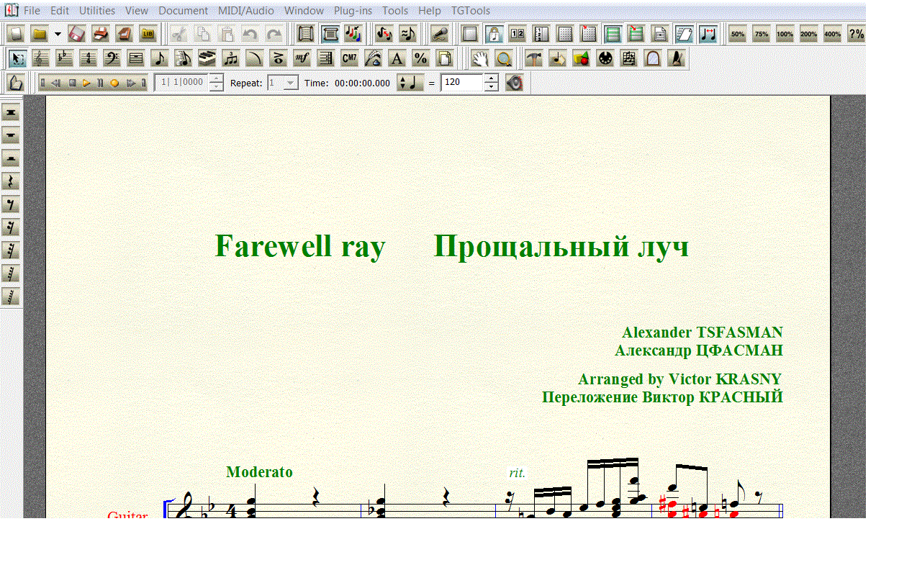Toggle the green staff lines layout icon
Screen dimensions: 917x588
612,34
